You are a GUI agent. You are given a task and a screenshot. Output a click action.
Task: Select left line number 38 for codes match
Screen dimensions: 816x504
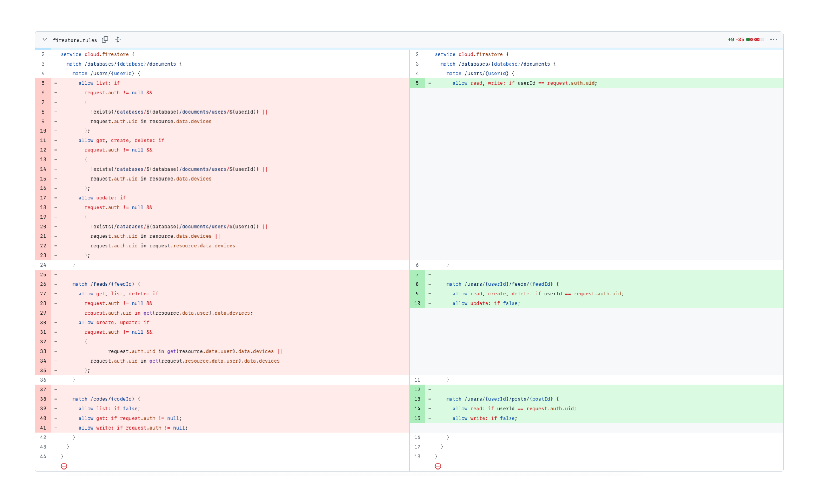coord(43,399)
